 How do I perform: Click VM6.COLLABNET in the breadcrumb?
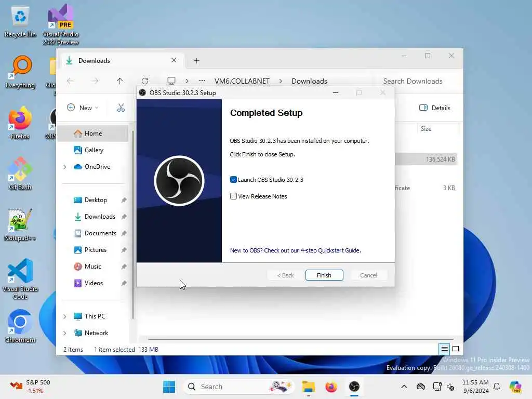point(242,81)
